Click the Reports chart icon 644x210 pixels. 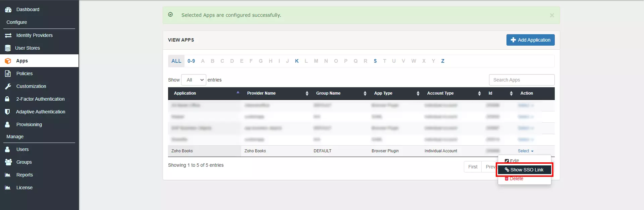coord(8,175)
